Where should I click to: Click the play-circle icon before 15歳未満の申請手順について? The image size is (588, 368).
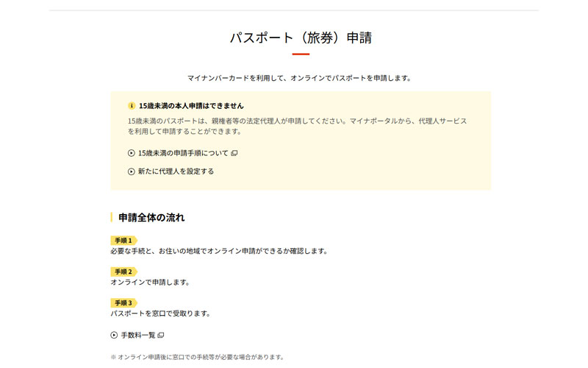132,153
